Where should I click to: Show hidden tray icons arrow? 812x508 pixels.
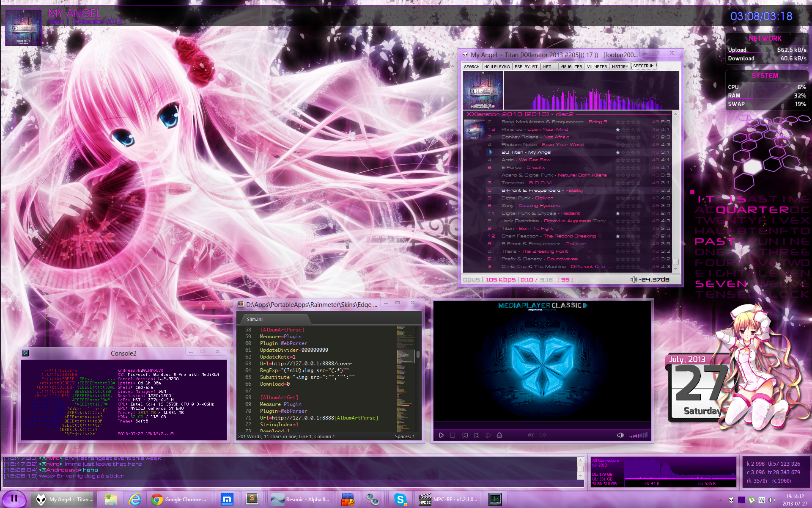click(x=721, y=500)
